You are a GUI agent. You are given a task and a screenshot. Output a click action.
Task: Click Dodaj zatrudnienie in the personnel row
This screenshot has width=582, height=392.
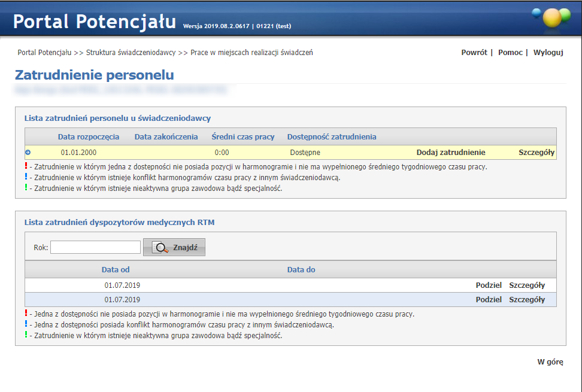[x=451, y=153]
